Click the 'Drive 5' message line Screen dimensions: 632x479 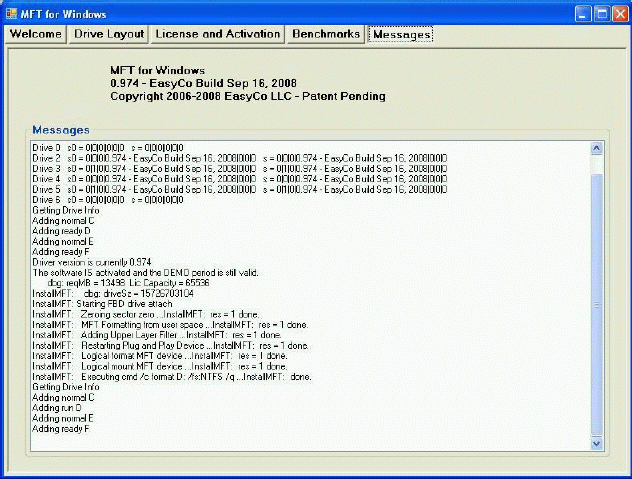click(x=239, y=189)
